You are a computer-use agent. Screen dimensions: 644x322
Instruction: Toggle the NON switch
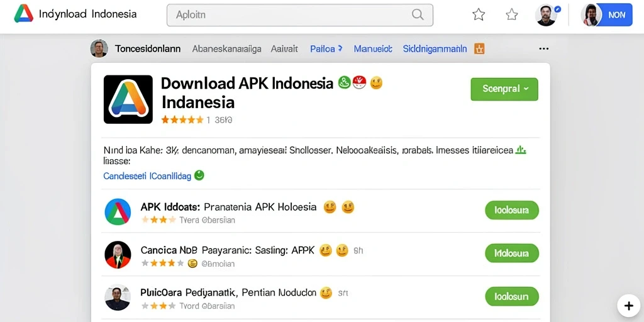click(x=608, y=15)
